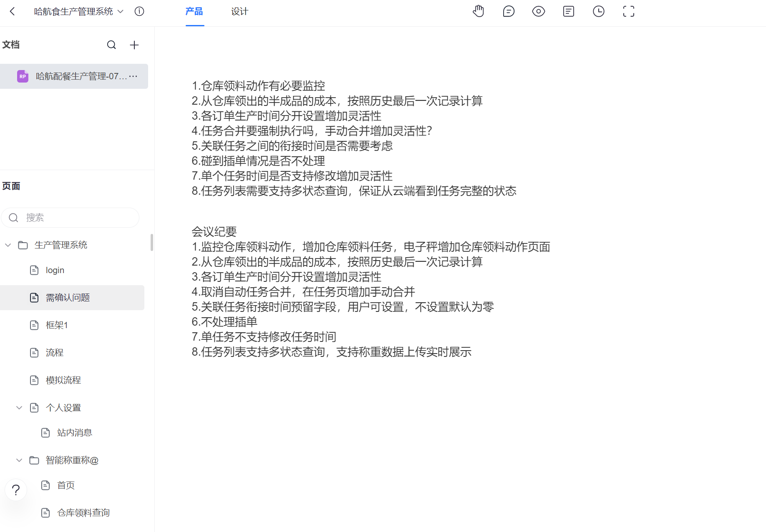Open the more options dots for 哈航配餐生产管理 document

[x=133, y=76]
